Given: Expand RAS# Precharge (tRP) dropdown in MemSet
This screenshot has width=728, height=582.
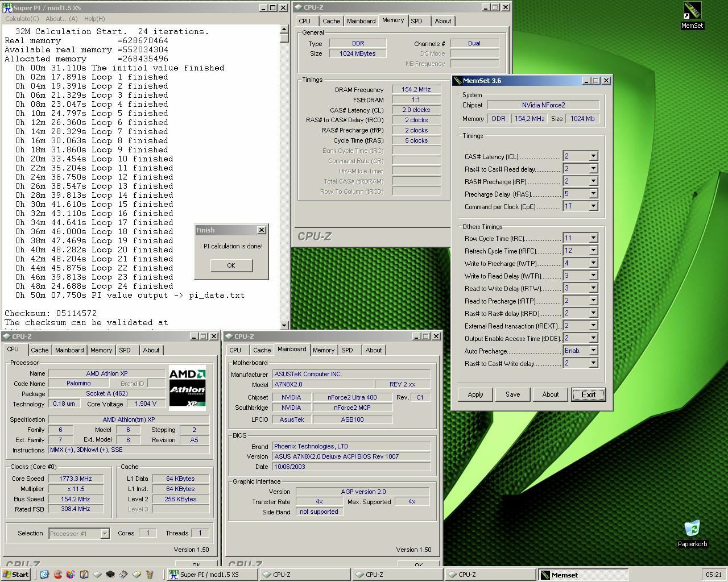Looking at the screenshot, I should click(593, 181).
